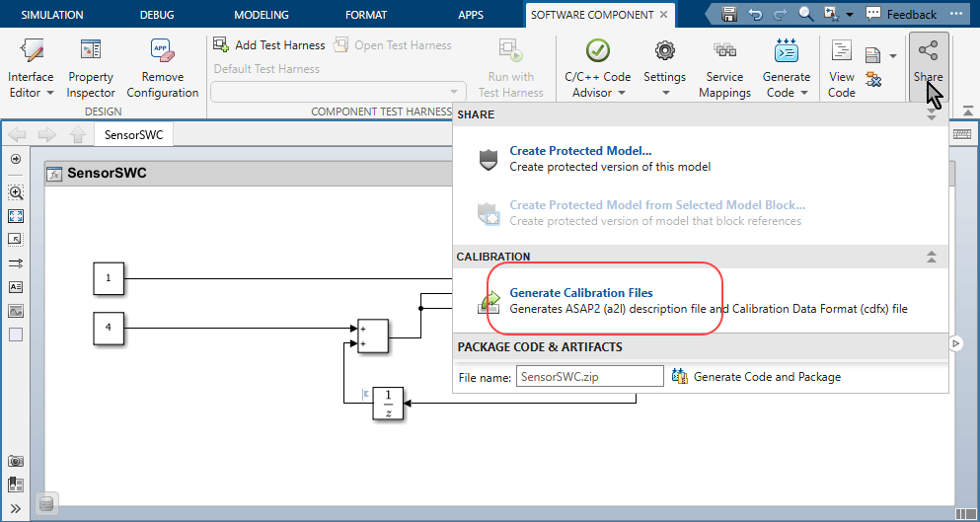
Task: Expand the palette double chevron
Action: tap(16, 508)
